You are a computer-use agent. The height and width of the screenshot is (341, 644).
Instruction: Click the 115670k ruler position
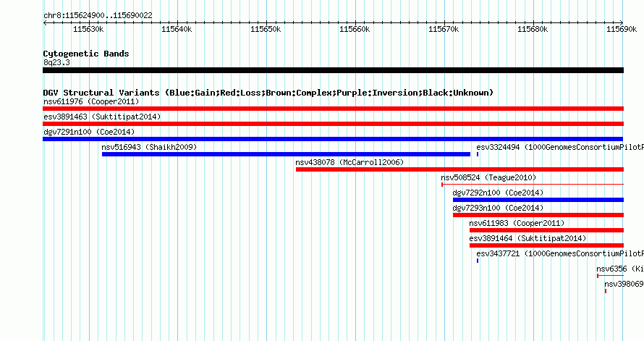click(444, 29)
